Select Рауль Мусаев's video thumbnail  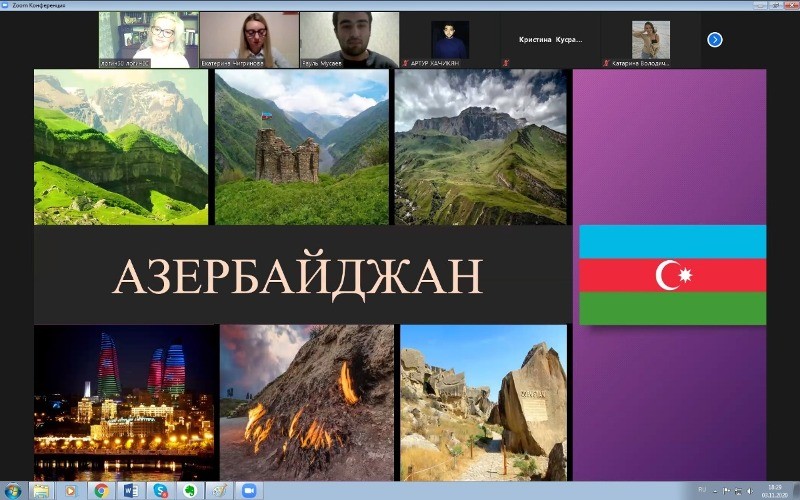349,40
